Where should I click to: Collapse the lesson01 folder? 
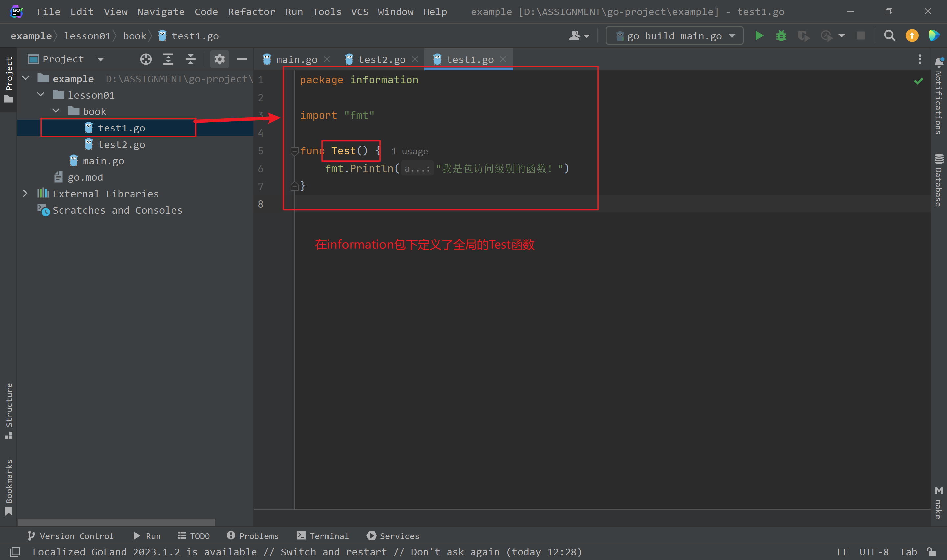(41, 95)
